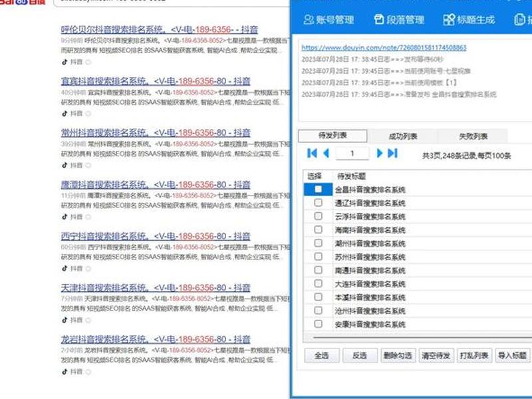Check the 沧州抖音搜索排名系统 row checkbox

click(x=319, y=311)
